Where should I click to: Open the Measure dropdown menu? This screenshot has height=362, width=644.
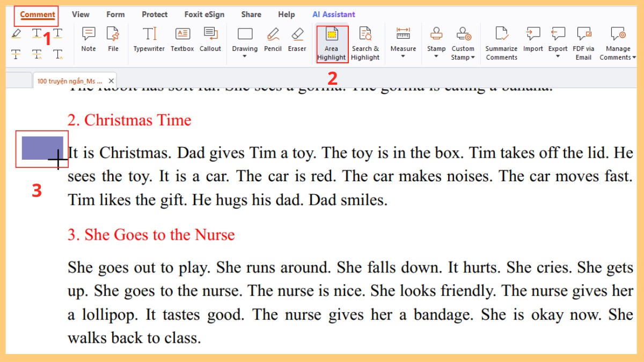point(403,56)
